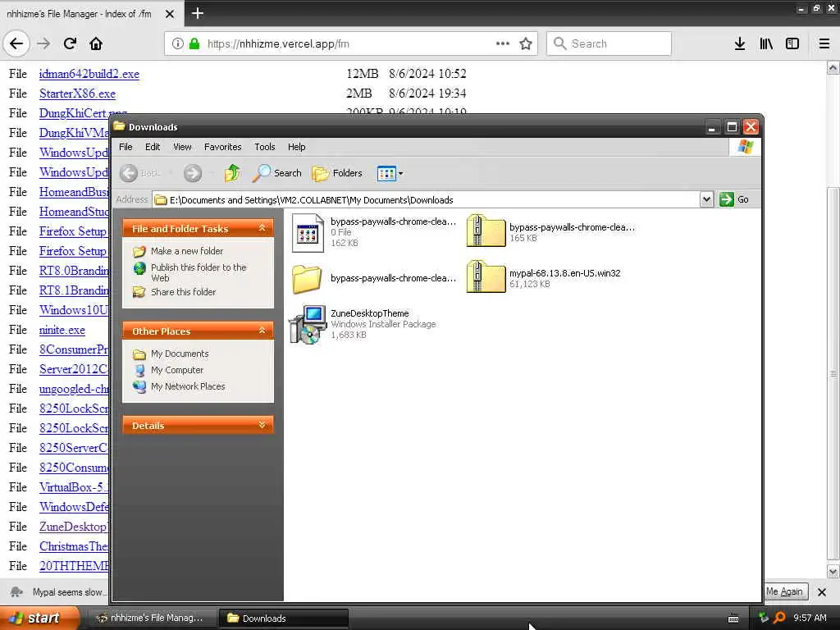Screen dimensions: 840x630
Task: Toggle the browser sidebar icon
Action: click(x=792, y=43)
